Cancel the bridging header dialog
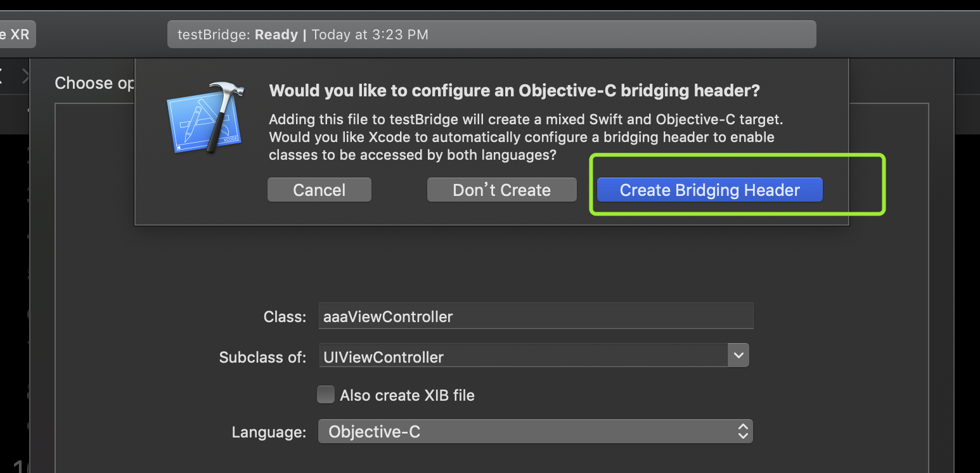This screenshot has height=473, width=980. [x=319, y=190]
